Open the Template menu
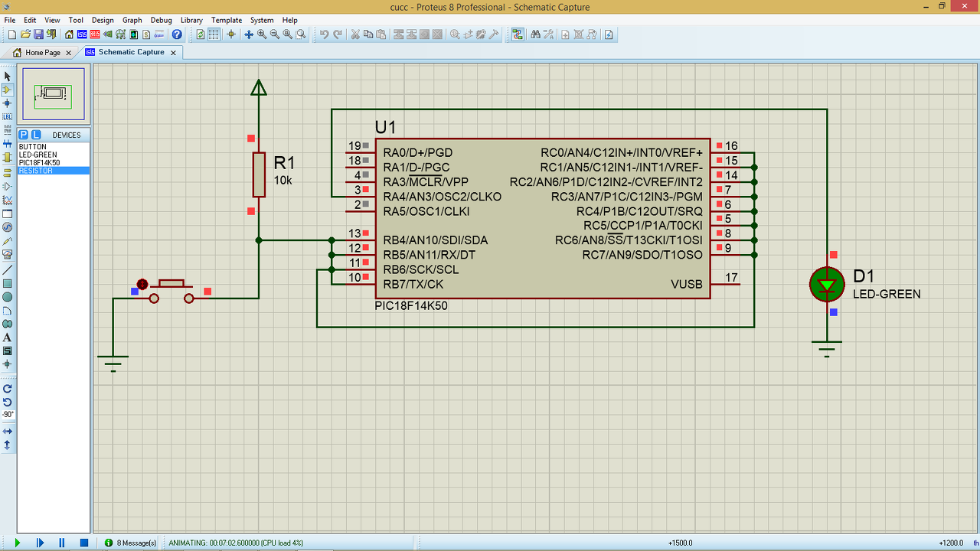This screenshot has height=551, width=980. [227, 20]
